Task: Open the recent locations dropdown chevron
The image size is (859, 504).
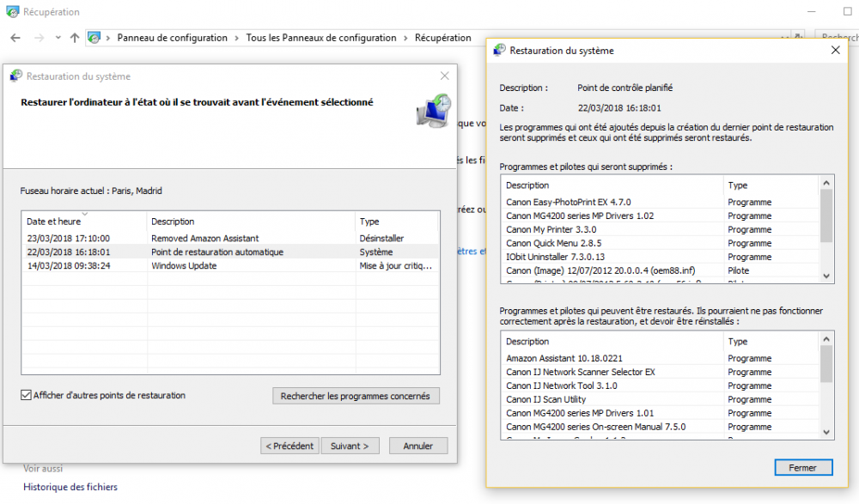Action: 58,38
